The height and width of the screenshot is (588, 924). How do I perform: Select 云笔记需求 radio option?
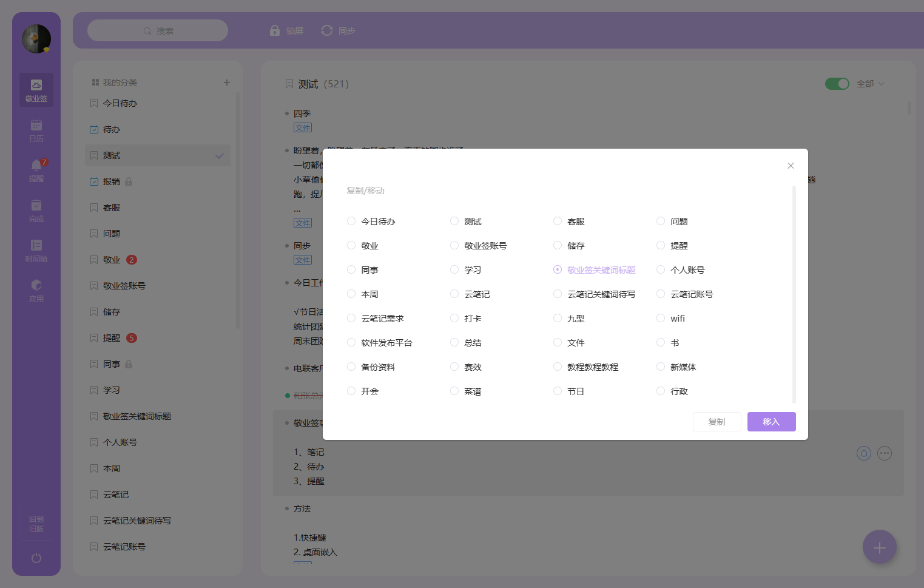click(351, 318)
